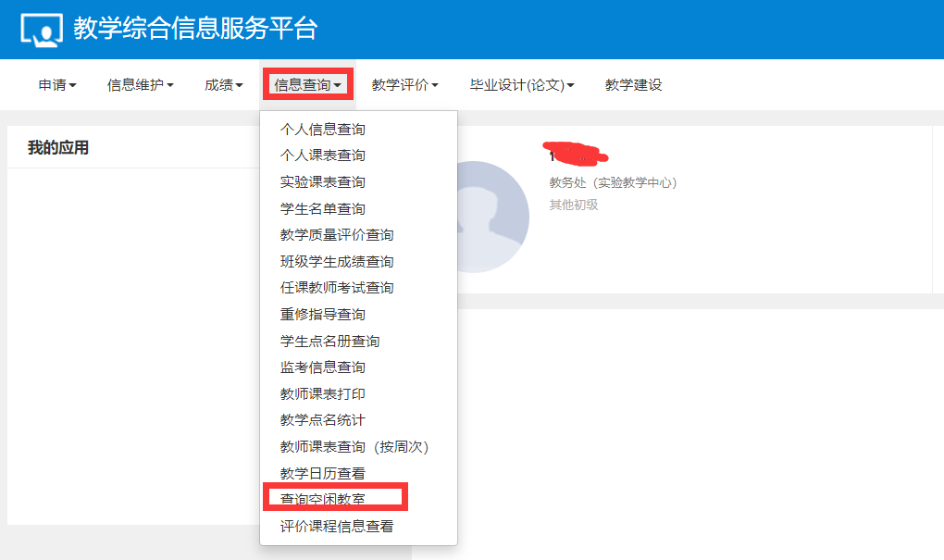Image resolution: width=944 pixels, height=560 pixels.
Task: Click the platform logo icon in header
Action: (42, 30)
